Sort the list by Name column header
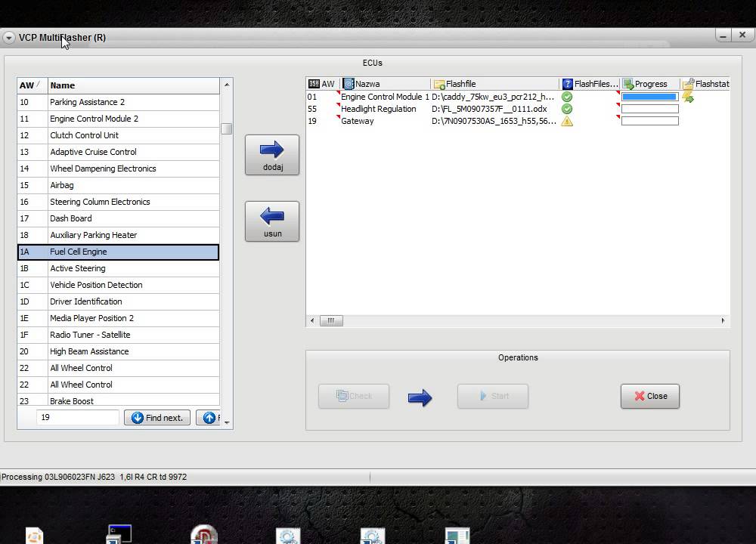 (134, 85)
